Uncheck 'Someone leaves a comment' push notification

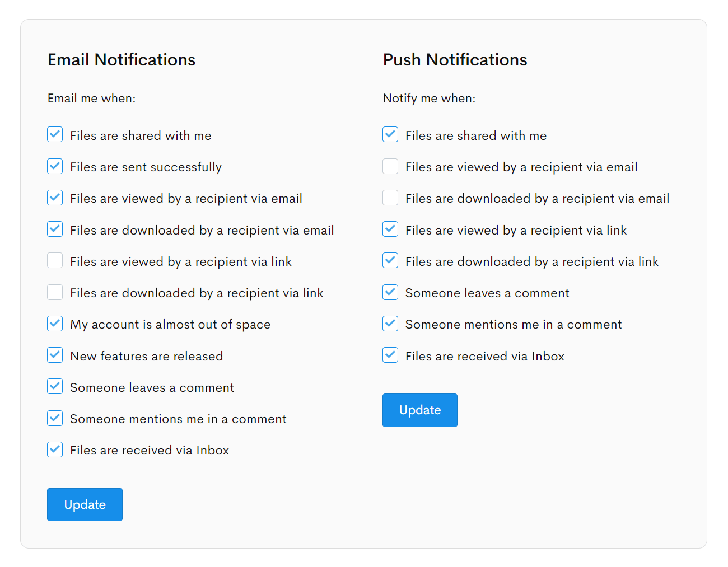390,292
